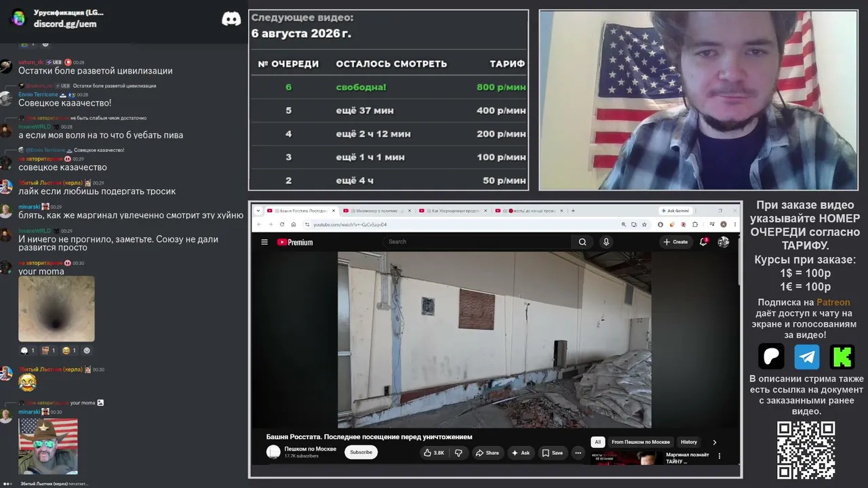Subscribe to Пешком по Москве channel
868x488 pixels.
pos(361,452)
